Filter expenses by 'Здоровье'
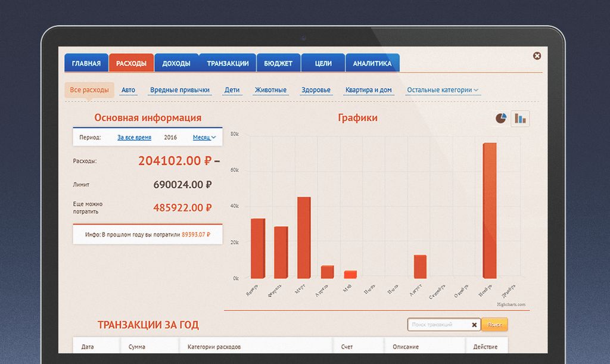Viewport: 610px width, 364px height. tap(316, 90)
